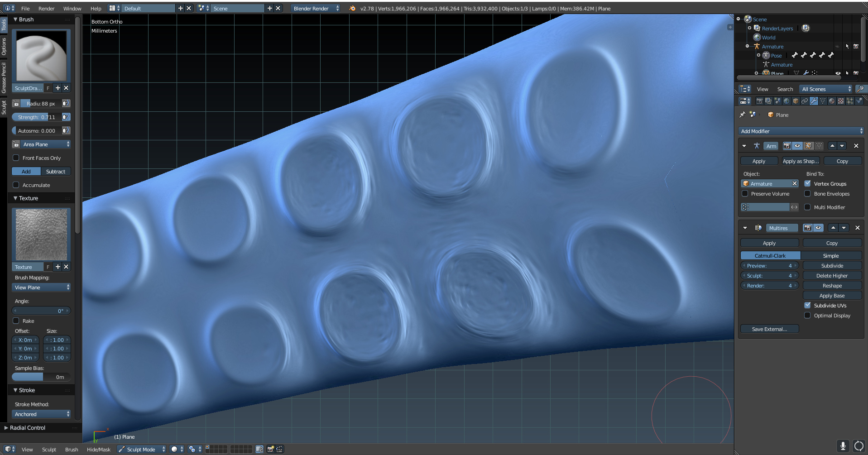Select the Subtract brush direction button
This screenshot has width=868, height=455.
(56, 171)
